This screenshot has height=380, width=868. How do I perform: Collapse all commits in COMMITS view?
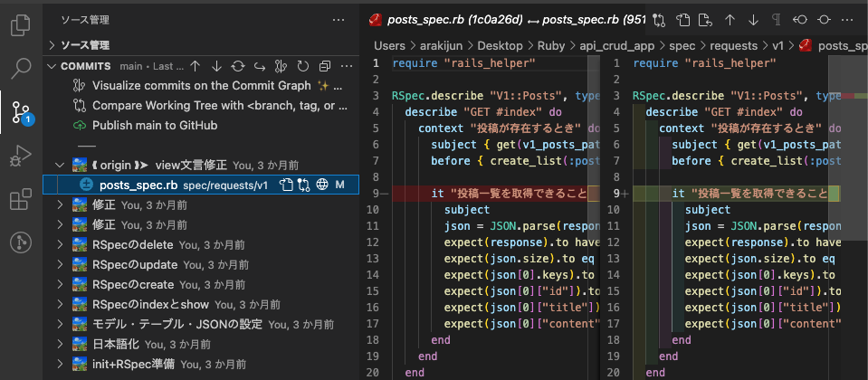point(325,66)
